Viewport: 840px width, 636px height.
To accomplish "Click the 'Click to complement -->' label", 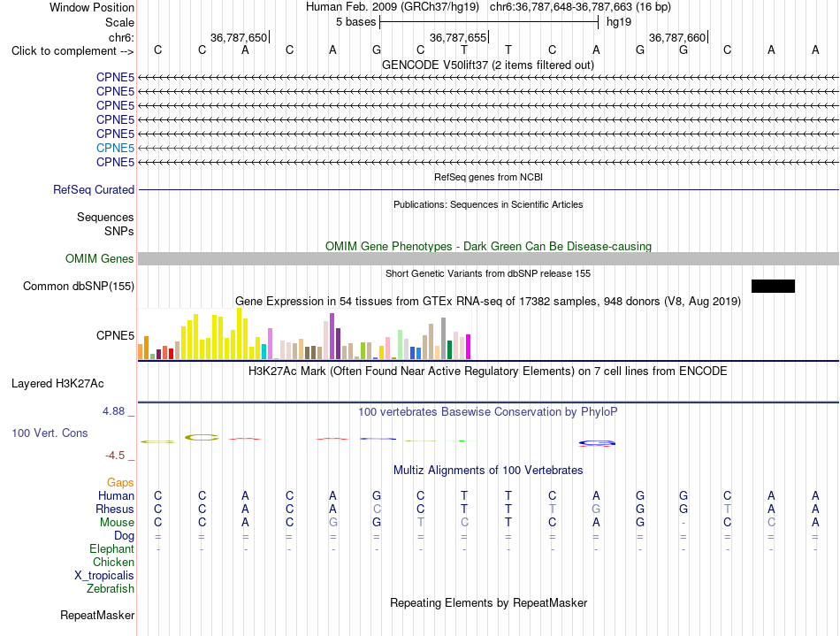I will 73,51.
